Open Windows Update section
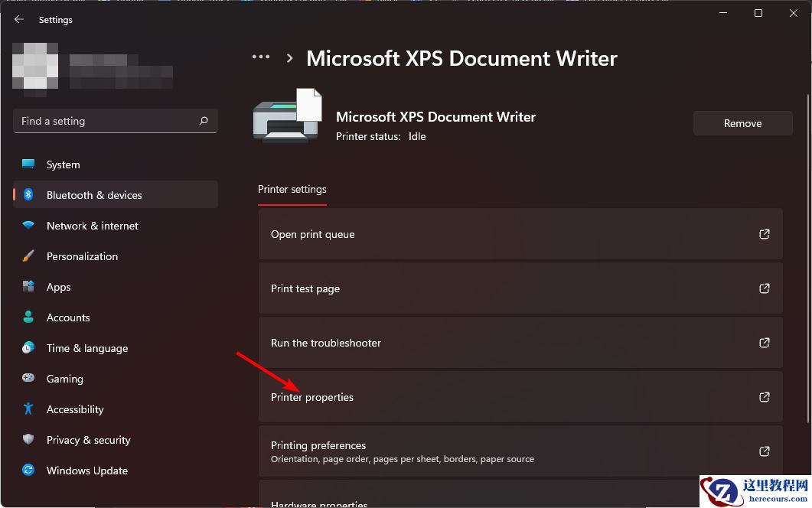Screen dimensions: 812x508 (86, 470)
